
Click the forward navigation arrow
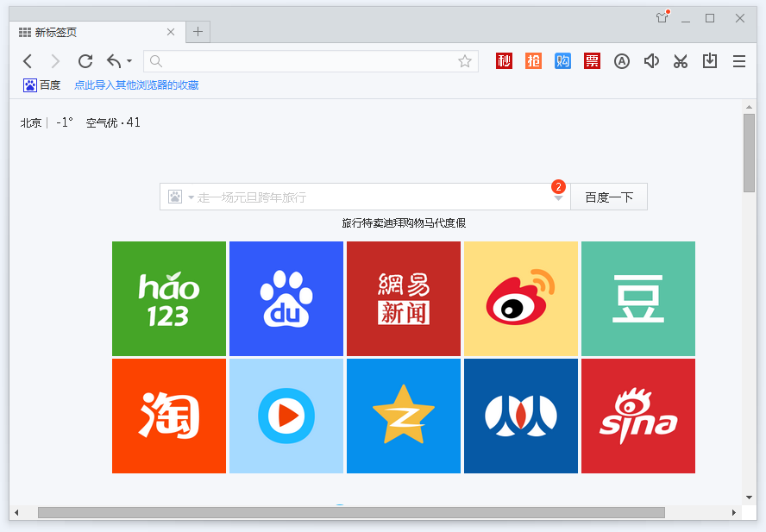(56, 61)
